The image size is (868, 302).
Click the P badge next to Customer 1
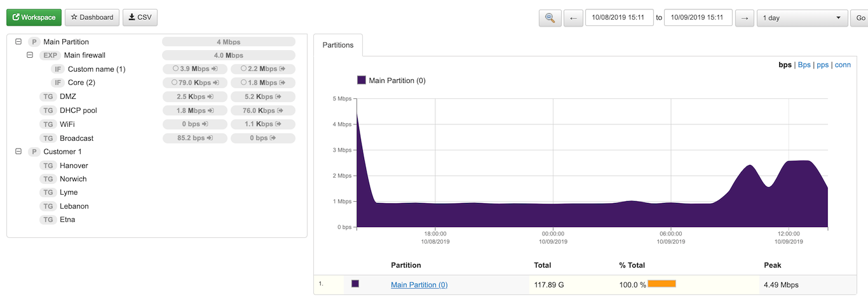click(x=34, y=152)
